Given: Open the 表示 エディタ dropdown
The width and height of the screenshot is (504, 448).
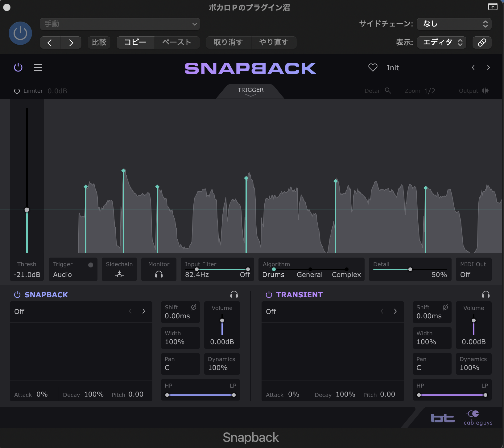Looking at the screenshot, I should [442, 42].
